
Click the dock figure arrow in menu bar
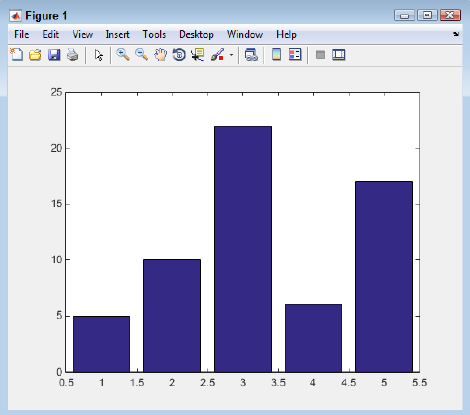click(456, 34)
